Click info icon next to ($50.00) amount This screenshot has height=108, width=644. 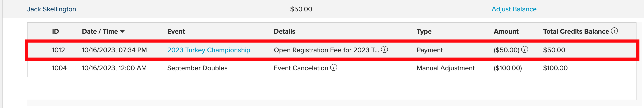tap(524, 49)
